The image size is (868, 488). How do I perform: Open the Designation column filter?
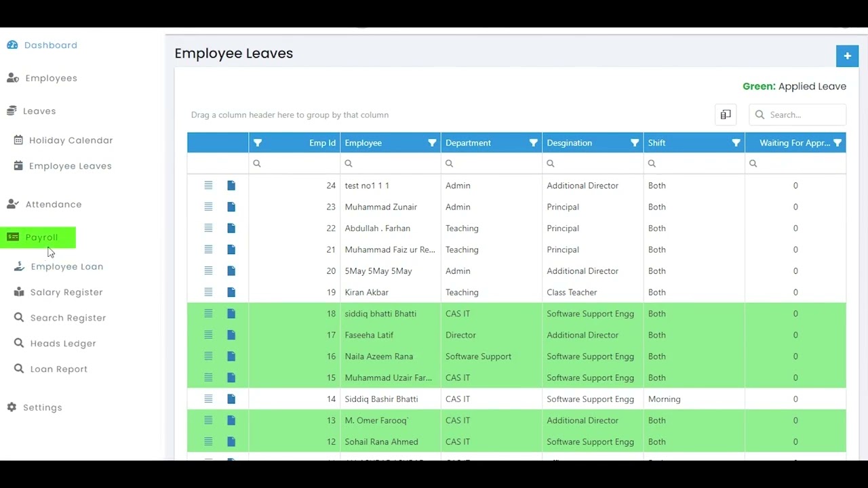pyautogui.click(x=635, y=143)
